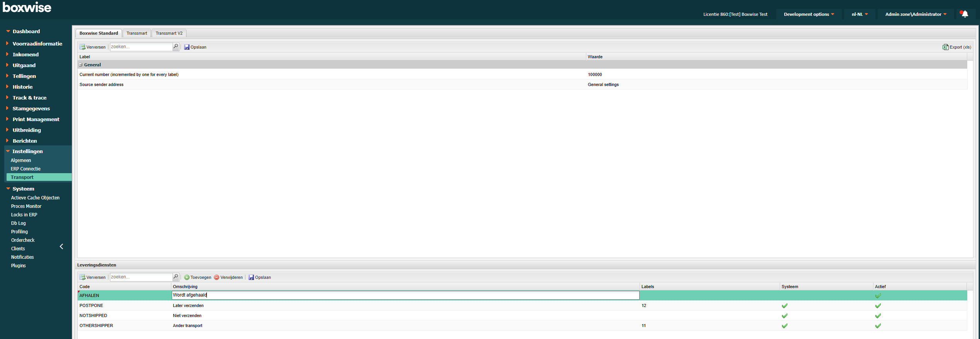Collapse the General group row

coord(81,65)
